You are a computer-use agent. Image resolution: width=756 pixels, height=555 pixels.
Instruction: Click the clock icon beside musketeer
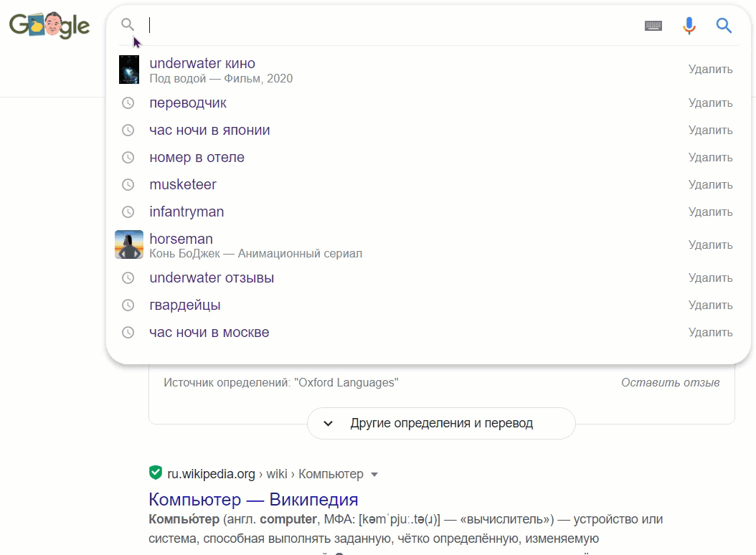click(x=128, y=185)
